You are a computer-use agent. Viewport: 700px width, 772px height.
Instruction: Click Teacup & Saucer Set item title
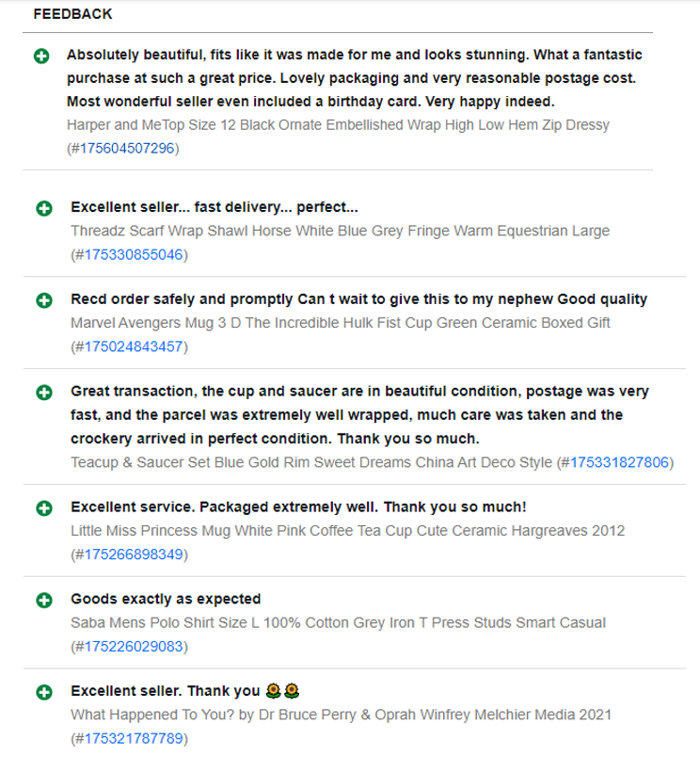coord(311,462)
